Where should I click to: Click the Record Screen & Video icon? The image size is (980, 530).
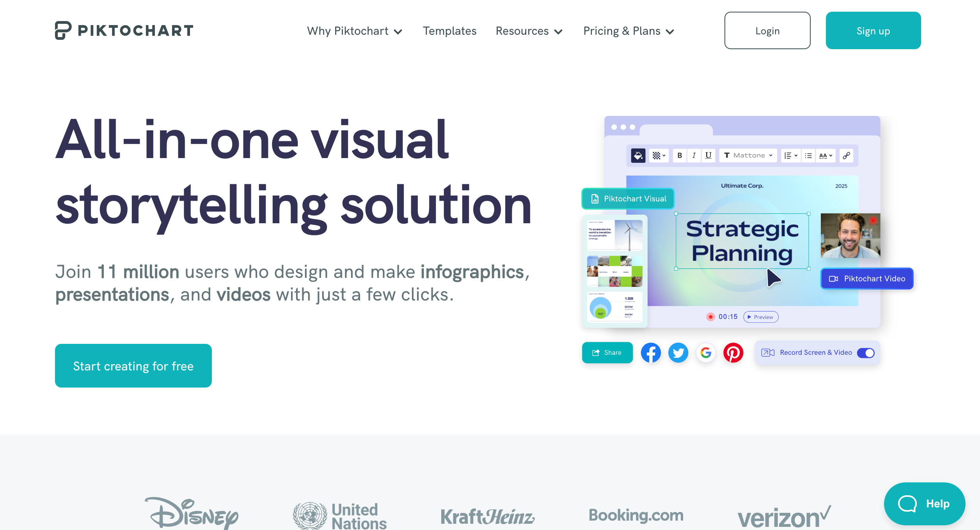pyautogui.click(x=768, y=352)
